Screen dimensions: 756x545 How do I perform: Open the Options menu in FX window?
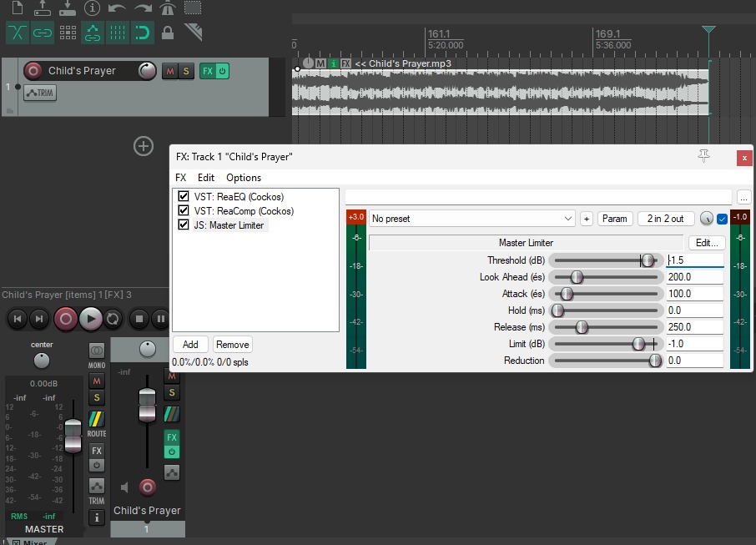pos(244,178)
